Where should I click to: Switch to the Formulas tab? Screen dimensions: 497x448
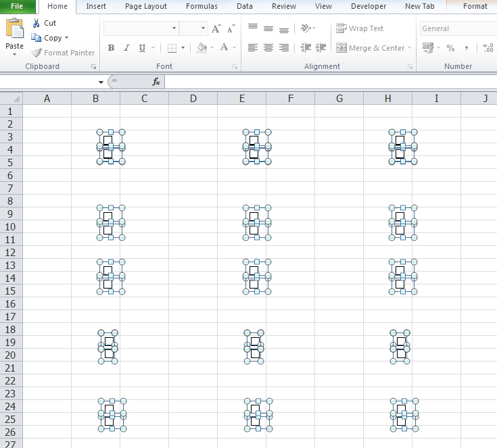point(202,6)
